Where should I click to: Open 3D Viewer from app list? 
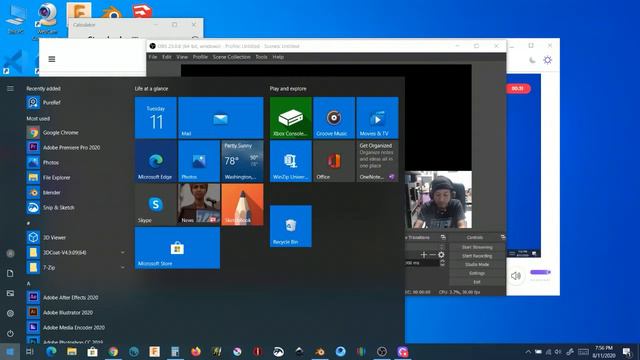click(x=76, y=238)
